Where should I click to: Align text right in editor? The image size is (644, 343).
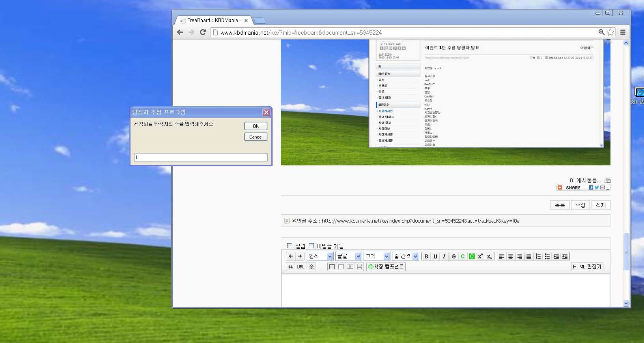coord(519,257)
